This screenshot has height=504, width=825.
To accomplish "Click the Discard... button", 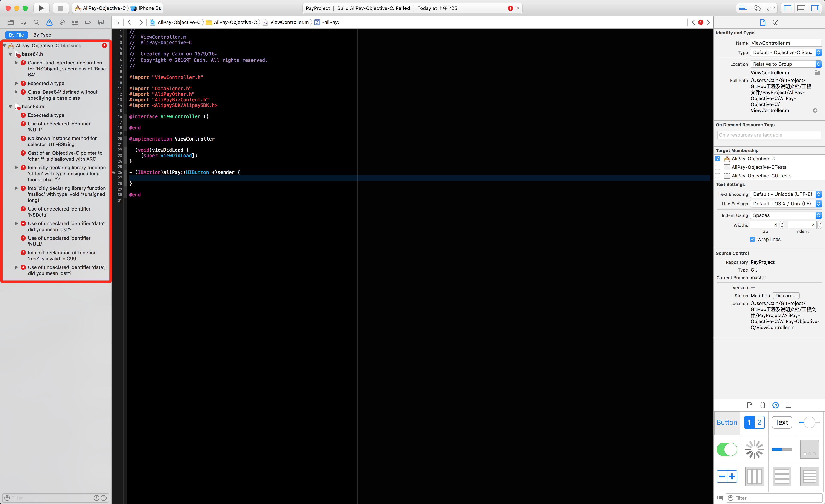I will (x=785, y=296).
